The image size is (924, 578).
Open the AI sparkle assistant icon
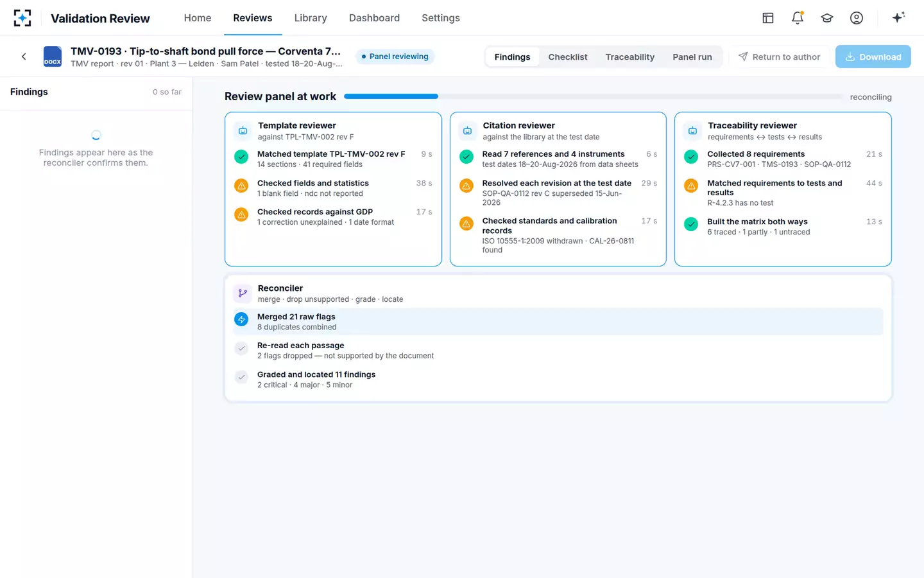pos(898,17)
